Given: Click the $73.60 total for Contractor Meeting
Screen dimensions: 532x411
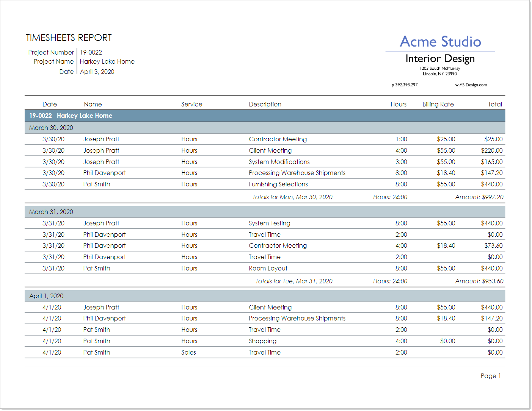Looking at the screenshot, I should click(493, 245).
